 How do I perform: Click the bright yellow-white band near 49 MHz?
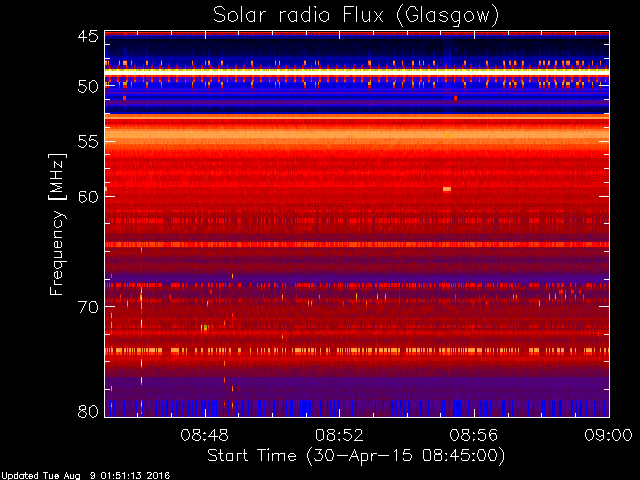click(357, 72)
